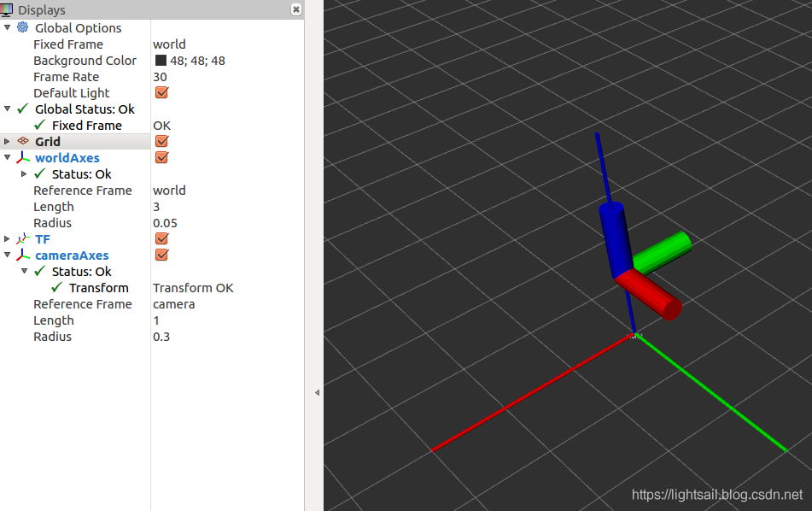Collapse the worldAxes display tree

[7, 157]
